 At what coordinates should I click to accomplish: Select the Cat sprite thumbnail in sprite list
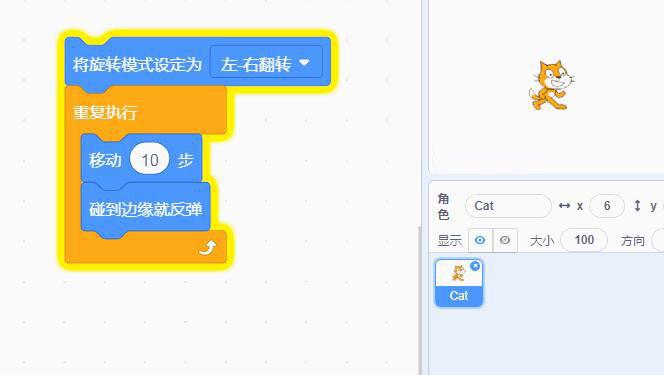459,283
